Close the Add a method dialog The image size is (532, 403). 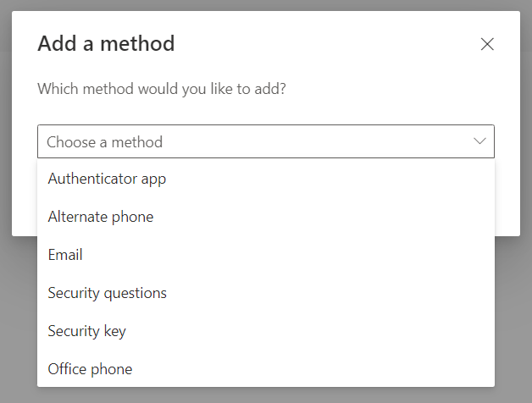(x=487, y=44)
